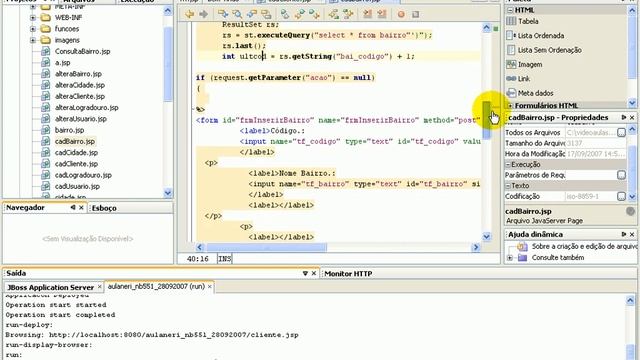Click the project tree scroll down arrow
The width and height of the screenshot is (640, 360).
click(x=168, y=193)
